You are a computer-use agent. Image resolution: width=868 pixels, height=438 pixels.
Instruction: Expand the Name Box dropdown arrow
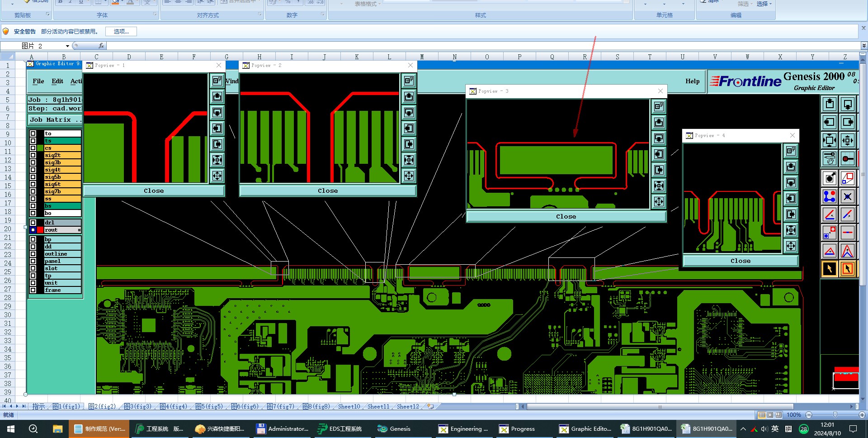pos(67,46)
